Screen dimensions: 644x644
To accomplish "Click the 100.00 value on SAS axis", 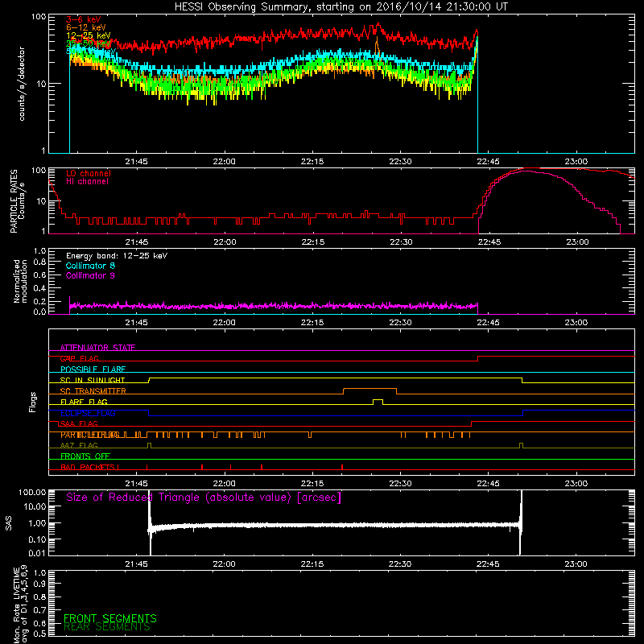I will (x=32, y=492).
